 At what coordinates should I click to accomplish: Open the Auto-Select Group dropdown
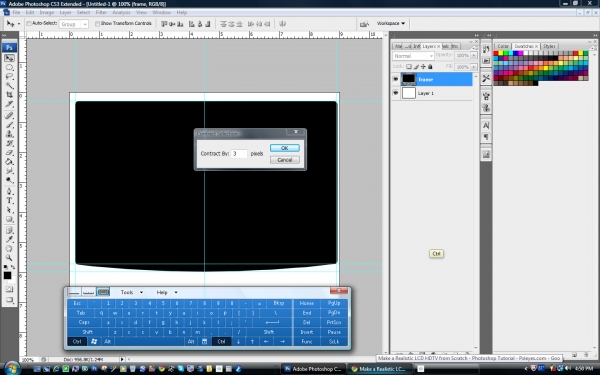pyautogui.click(x=73, y=24)
